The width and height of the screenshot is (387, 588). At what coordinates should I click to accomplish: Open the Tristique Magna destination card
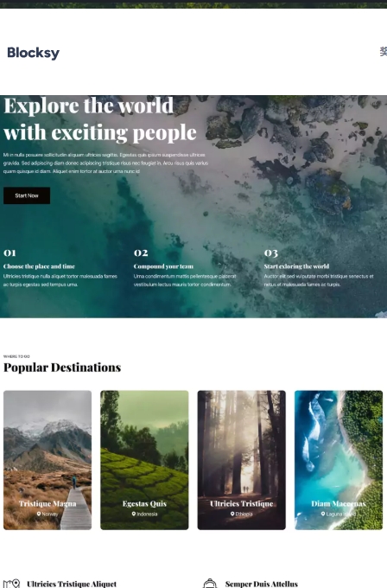pos(48,460)
